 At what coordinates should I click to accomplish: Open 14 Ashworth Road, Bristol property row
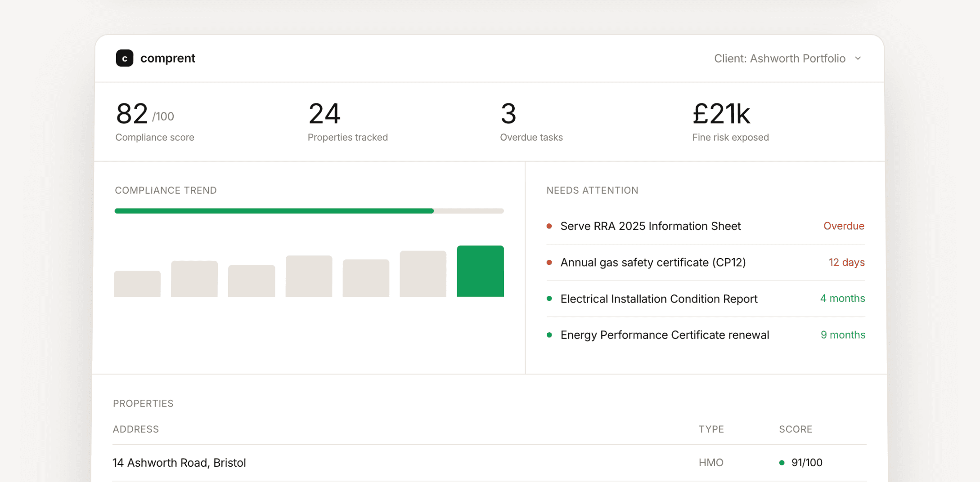pos(490,463)
